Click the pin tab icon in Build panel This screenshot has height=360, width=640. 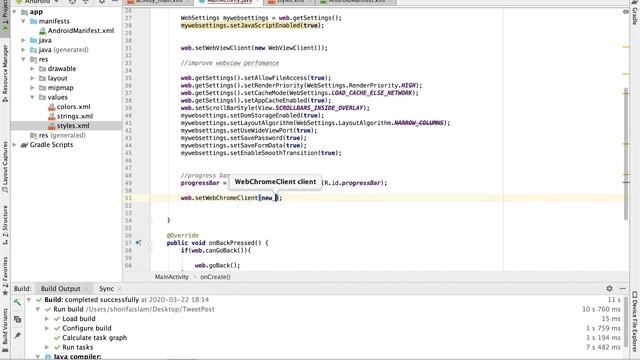pos(17,336)
